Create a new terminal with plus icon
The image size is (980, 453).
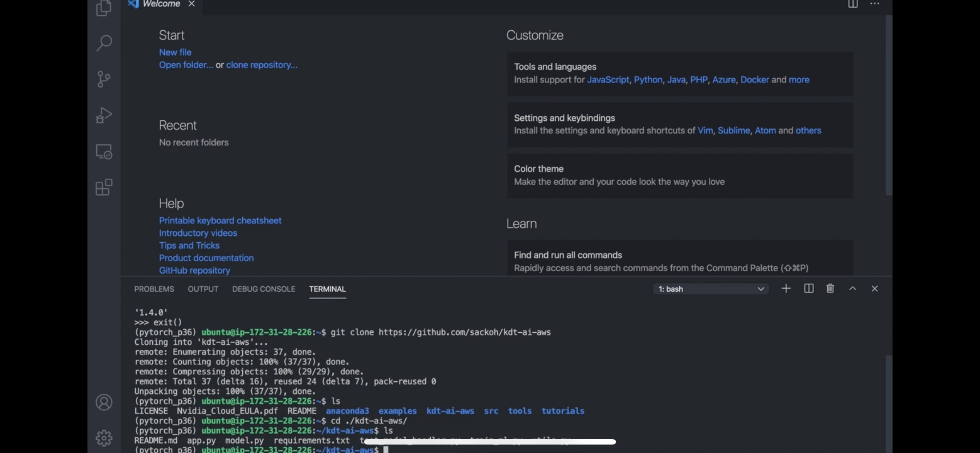tap(786, 289)
